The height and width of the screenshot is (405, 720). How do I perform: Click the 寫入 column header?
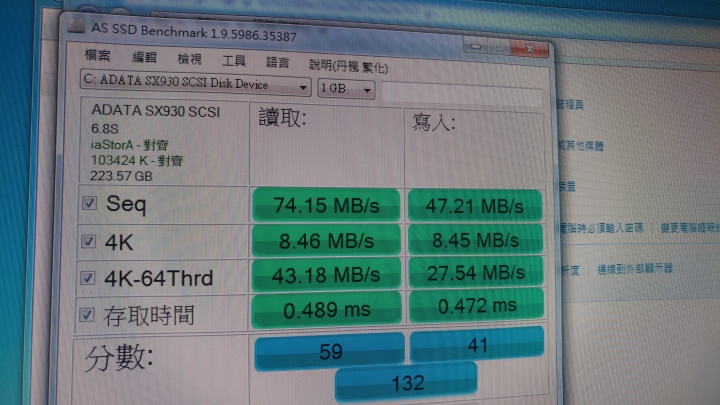[x=433, y=123]
